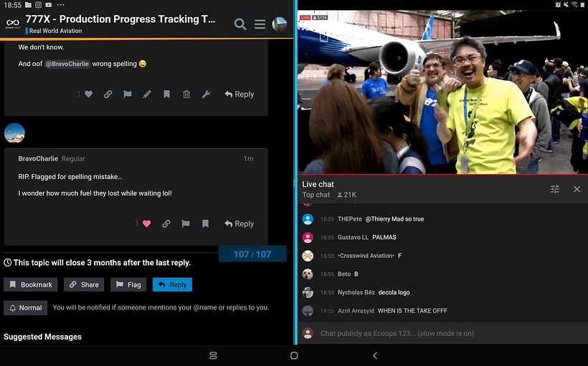The image size is (588, 366).
Task: Like the 'wrong spelling' post
Action: [x=88, y=94]
